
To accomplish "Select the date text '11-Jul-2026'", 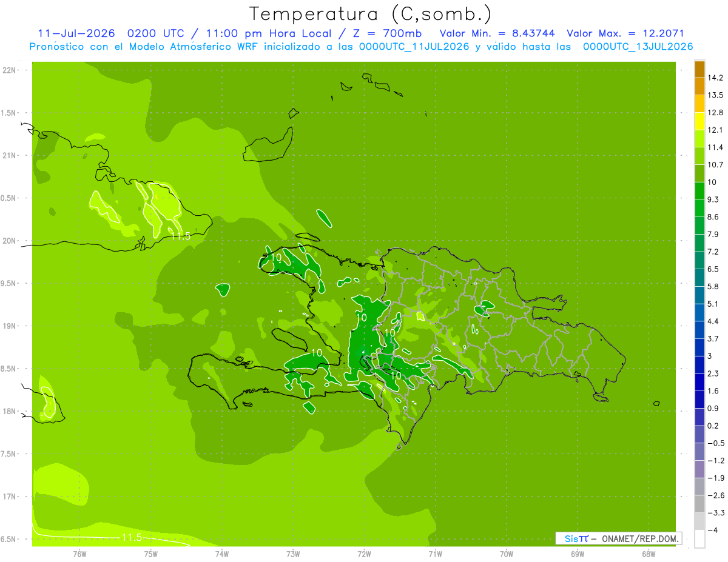I will tap(76, 33).
